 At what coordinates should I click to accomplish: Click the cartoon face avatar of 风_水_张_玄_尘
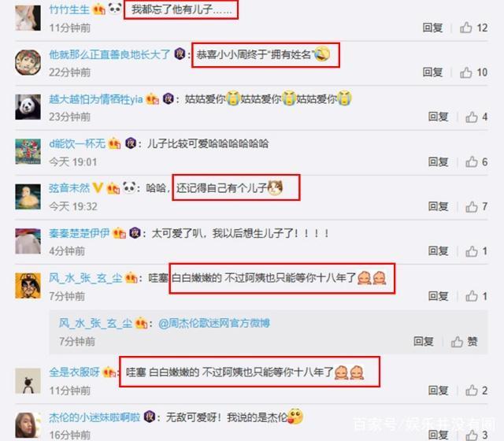tap(28, 286)
